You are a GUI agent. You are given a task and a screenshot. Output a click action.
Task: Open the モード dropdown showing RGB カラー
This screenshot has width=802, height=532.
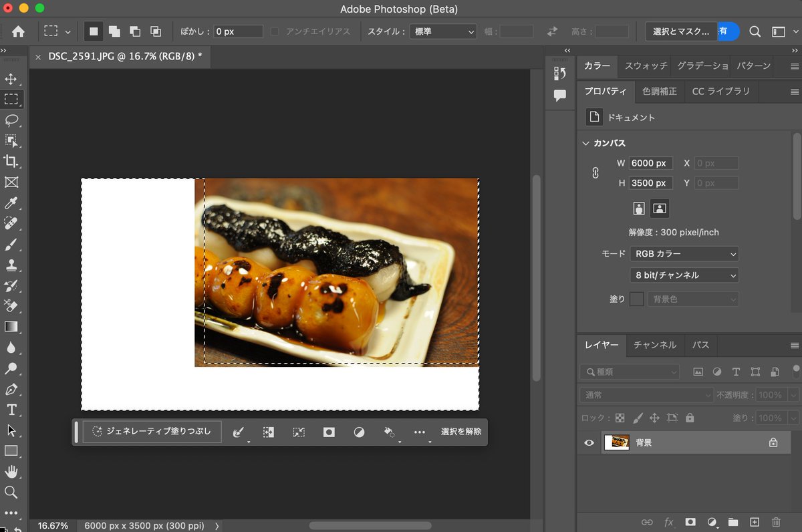point(684,254)
